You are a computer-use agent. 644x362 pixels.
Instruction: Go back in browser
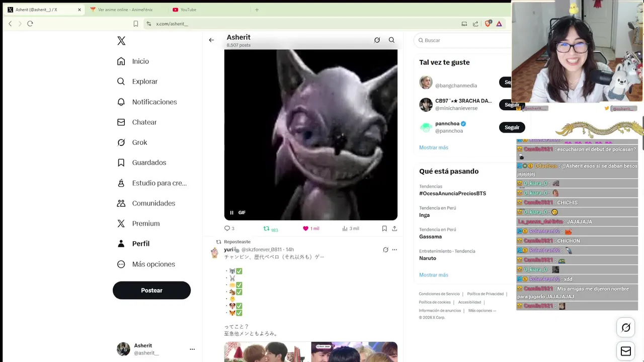10,24
